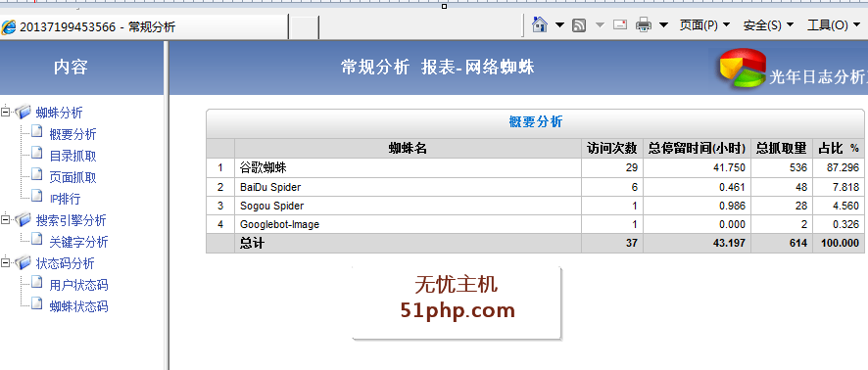This screenshot has height=370, width=868.
Task: Open 蜘蛛分析 folder label
Action: 59,113
